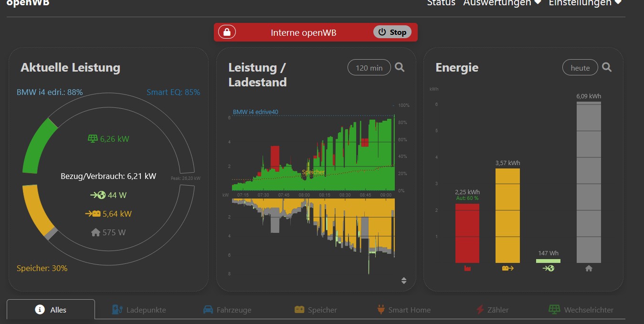The image size is (644, 324).
Task: Select the Alles tab
Action: 51,309
